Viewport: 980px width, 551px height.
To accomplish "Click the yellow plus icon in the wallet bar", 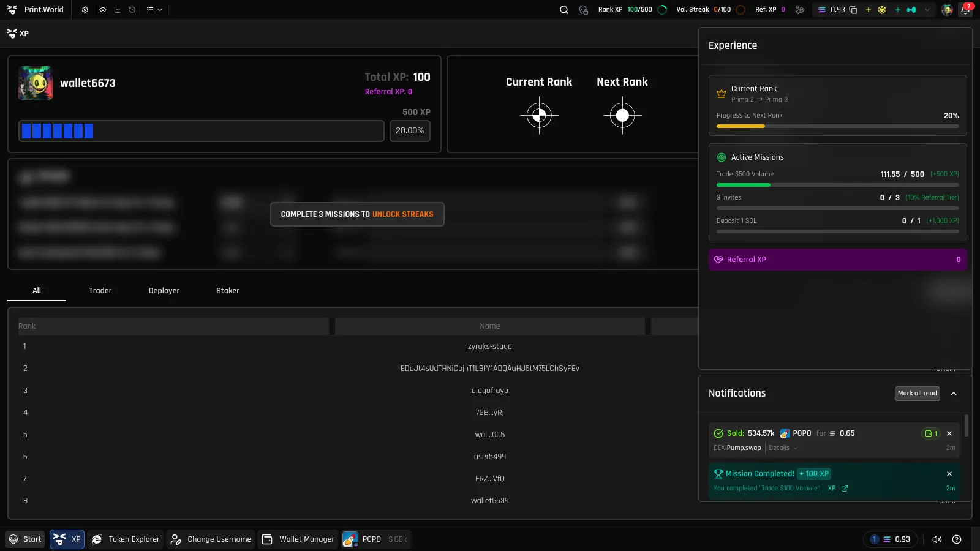I will (868, 10).
